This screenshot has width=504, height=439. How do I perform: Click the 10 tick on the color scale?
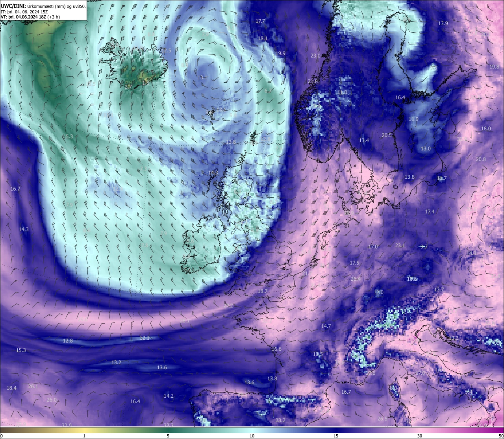point(252,436)
